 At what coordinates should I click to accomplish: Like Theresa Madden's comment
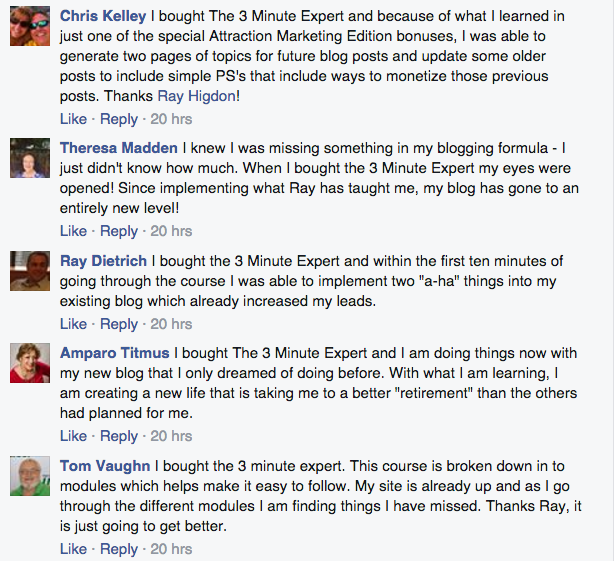tap(73, 231)
